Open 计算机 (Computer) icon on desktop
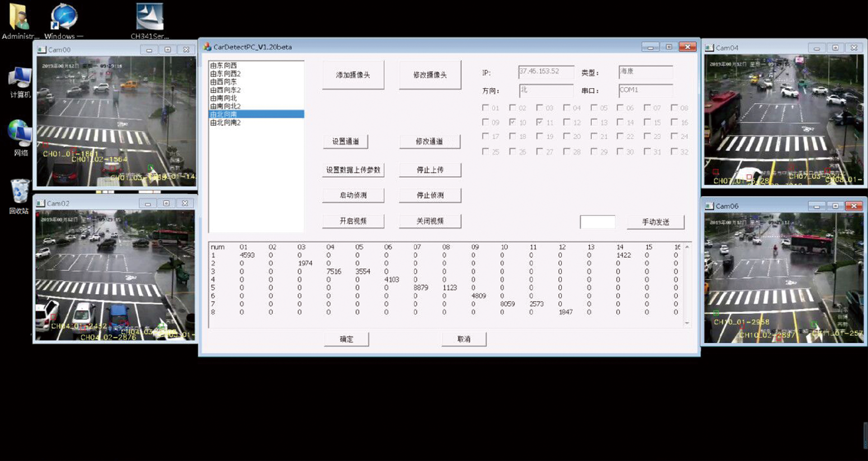This screenshot has width=868, height=461. [x=19, y=78]
